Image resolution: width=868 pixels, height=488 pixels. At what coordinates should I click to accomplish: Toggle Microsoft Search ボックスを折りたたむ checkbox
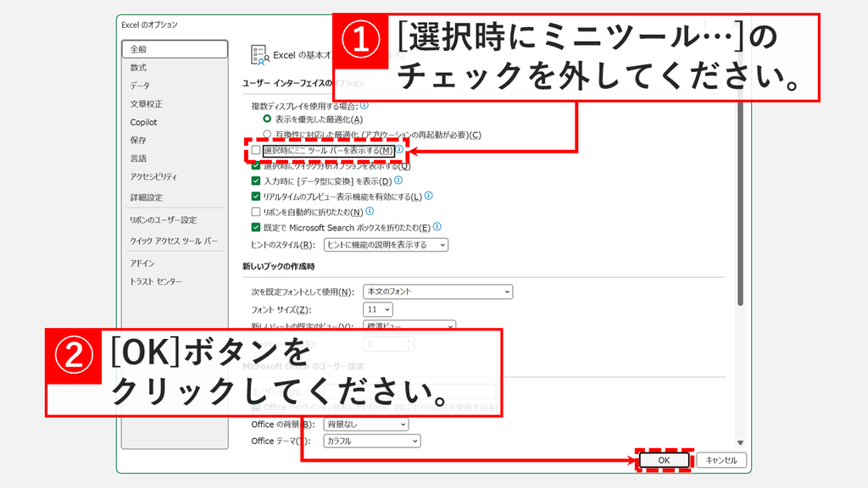tap(256, 227)
